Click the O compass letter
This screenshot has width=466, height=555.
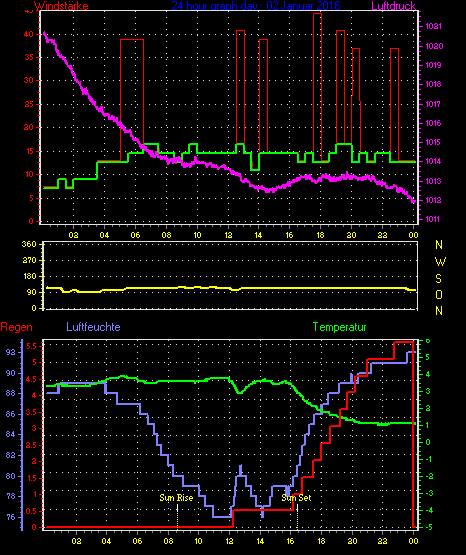click(x=439, y=294)
